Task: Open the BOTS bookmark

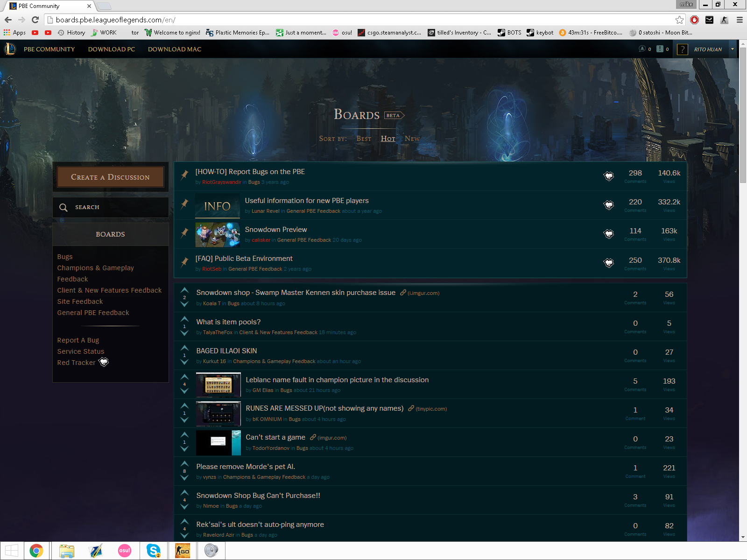Action: [x=509, y=33]
